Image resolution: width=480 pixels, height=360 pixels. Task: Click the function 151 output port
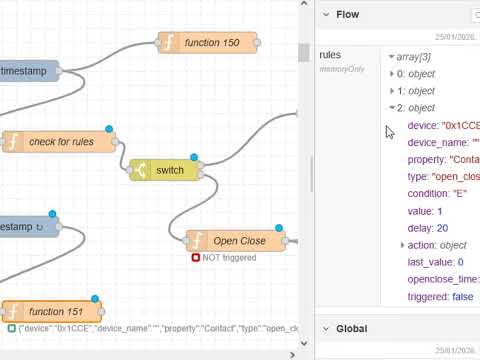click(102, 312)
